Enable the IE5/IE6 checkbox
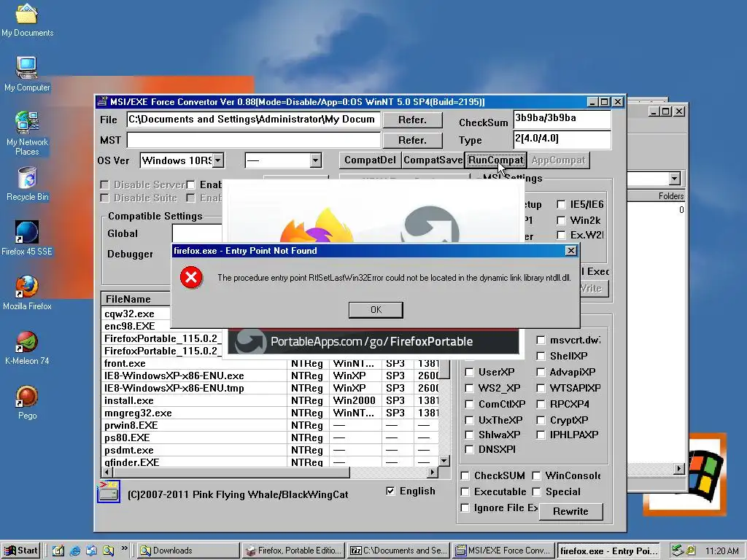 (561, 204)
